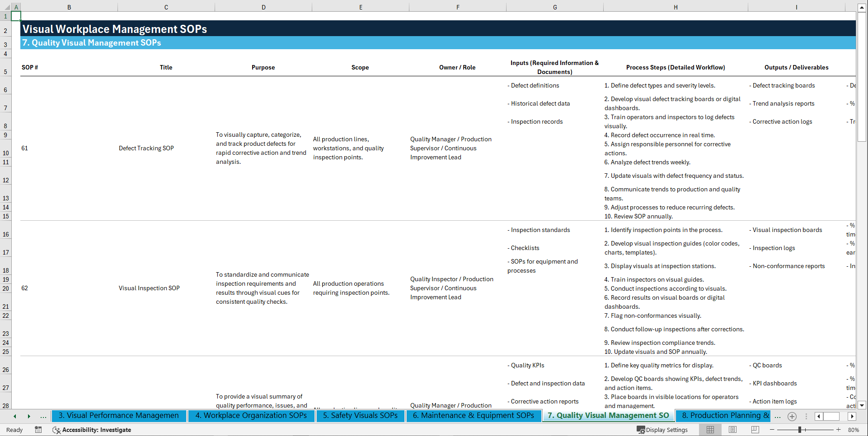Switch to the 5. Safety Visuals SOPs tab
The image size is (868, 436).
(x=360, y=416)
